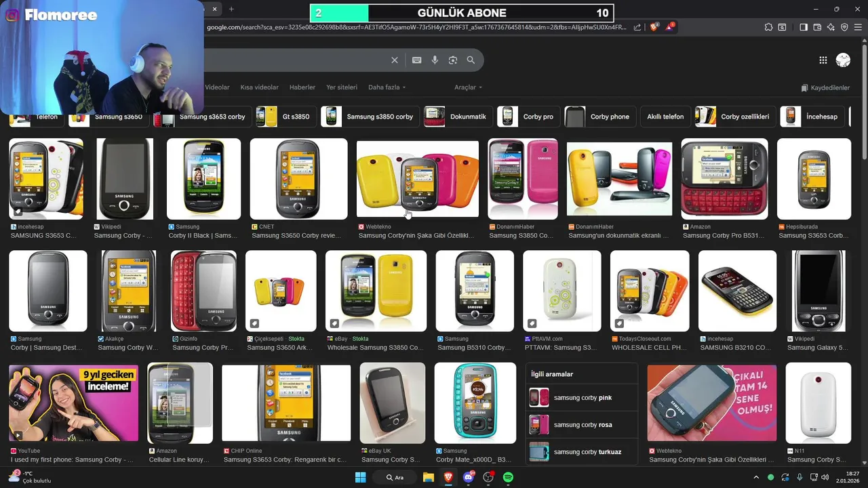Image resolution: width=868 pixels, height=488 pixels.
Task: Open Amazon Samsung Corby Pro red keyboard image
Action: tap(724, 179)
